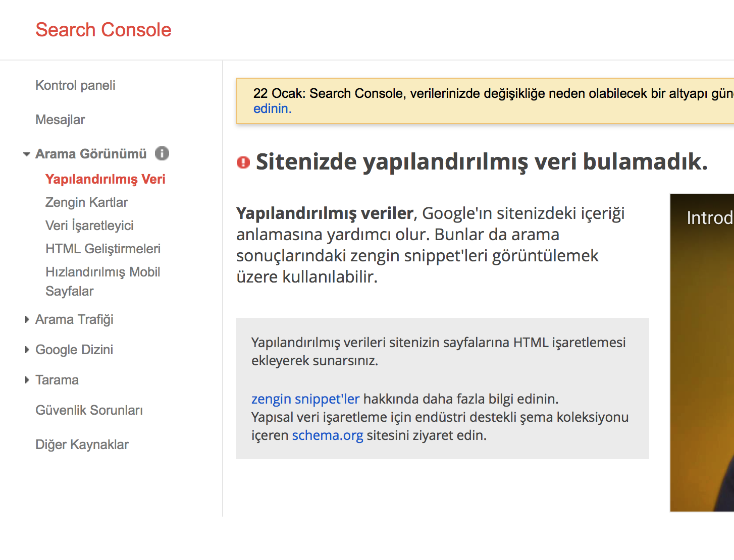Click 'Sitenizde yapılandırılmış veri bulamadık.' heading
Image resolution: width=734 pixels, height=560 pixels.
click(482, 162)
